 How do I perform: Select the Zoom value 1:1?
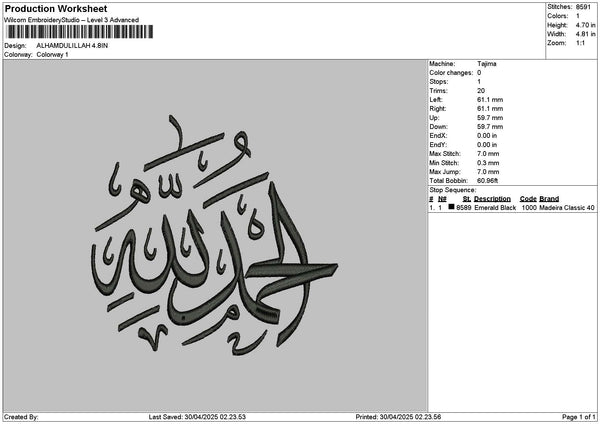click(580, 43)
